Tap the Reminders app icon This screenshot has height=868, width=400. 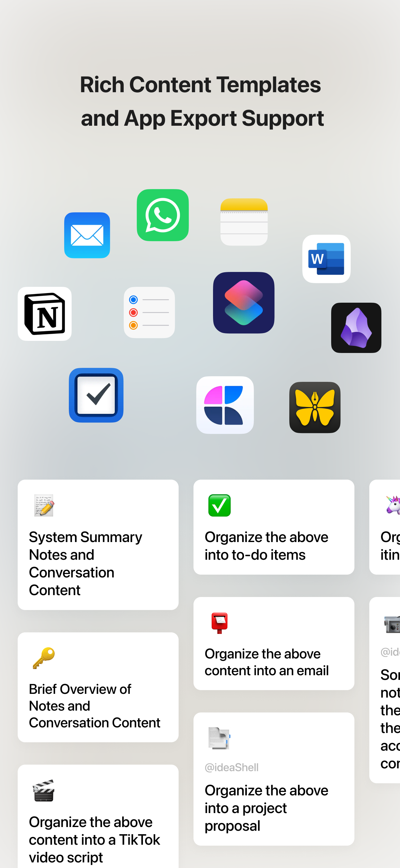coord(149,312)
